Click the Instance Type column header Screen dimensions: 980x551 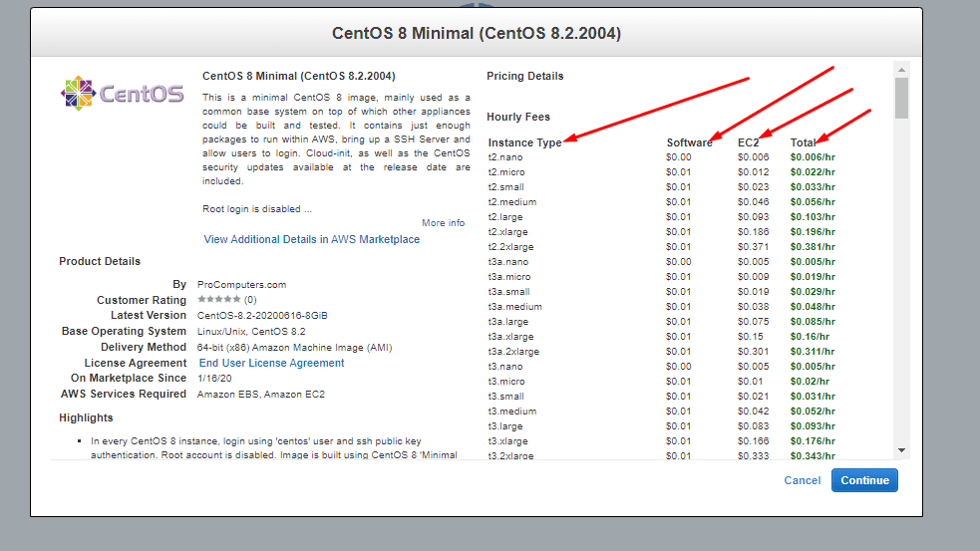(525, 142)
